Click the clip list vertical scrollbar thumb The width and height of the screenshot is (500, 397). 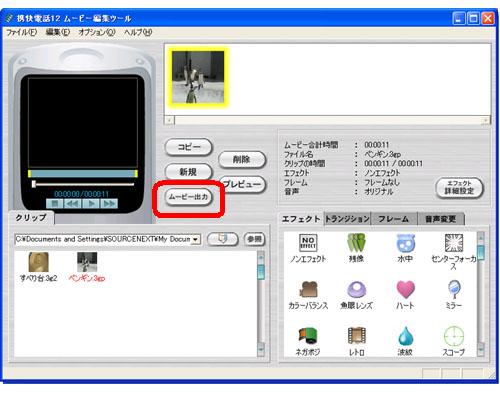click(x=261, y=271)
